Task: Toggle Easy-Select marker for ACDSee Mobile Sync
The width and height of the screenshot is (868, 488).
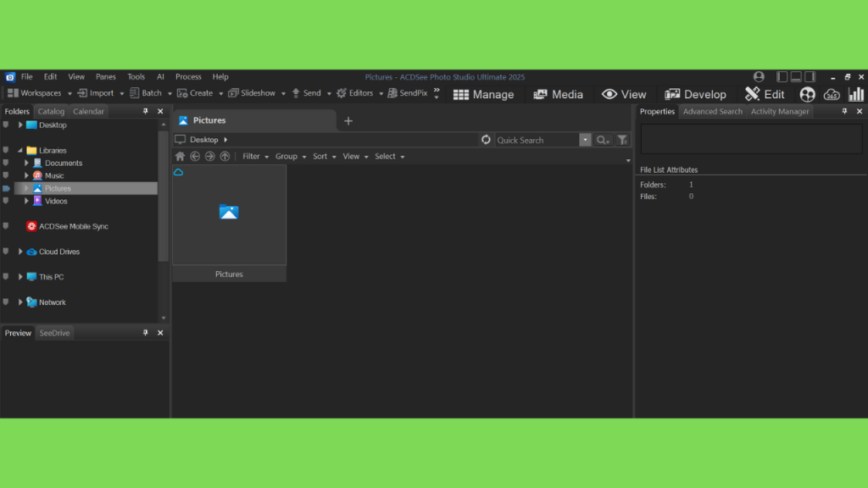Action: point(6,226)
